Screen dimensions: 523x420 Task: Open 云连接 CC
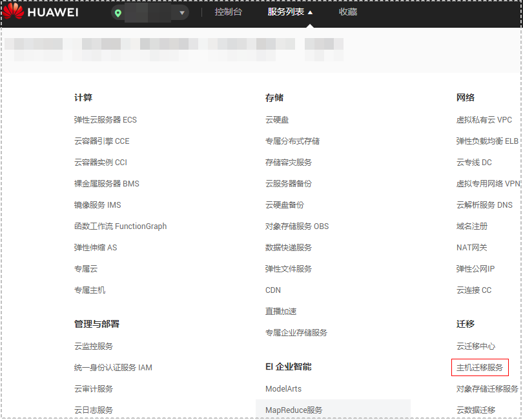(474, 290)
